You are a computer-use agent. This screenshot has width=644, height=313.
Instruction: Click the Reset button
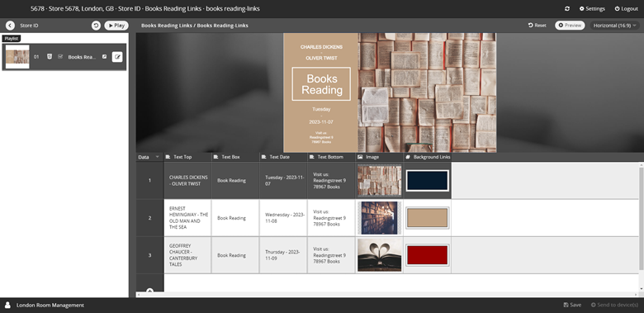click(x=537, y=26)
